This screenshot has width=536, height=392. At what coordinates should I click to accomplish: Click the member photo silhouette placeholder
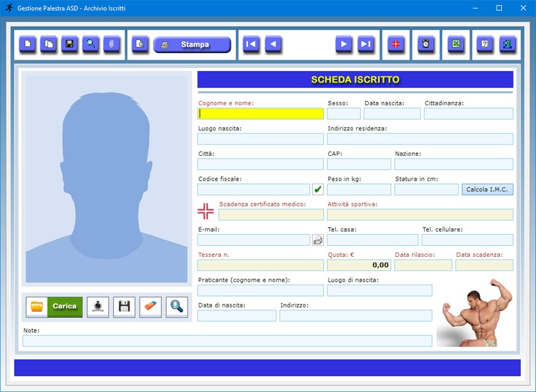click(x=107, y=179)
